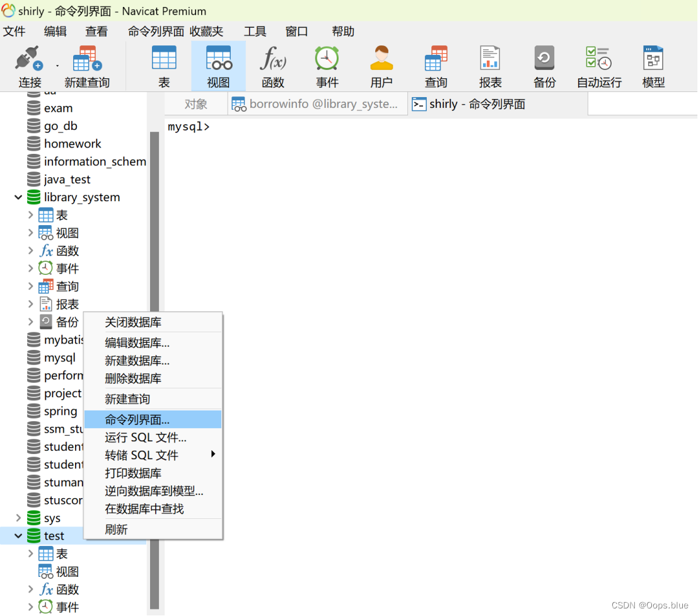Select the library_system database icon
The image size is (698, 616).
coord(34,197)
